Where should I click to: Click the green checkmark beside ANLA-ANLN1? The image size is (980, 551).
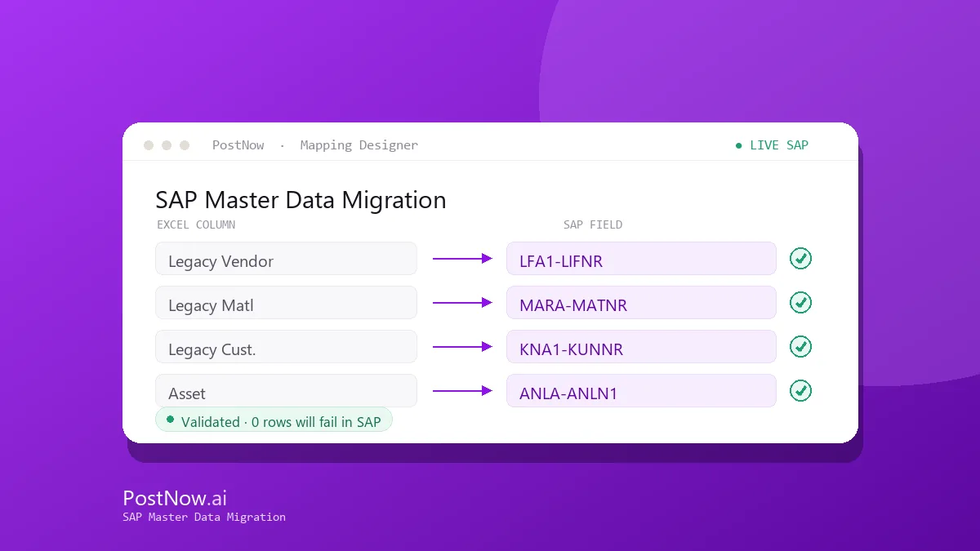coord(800,391)
